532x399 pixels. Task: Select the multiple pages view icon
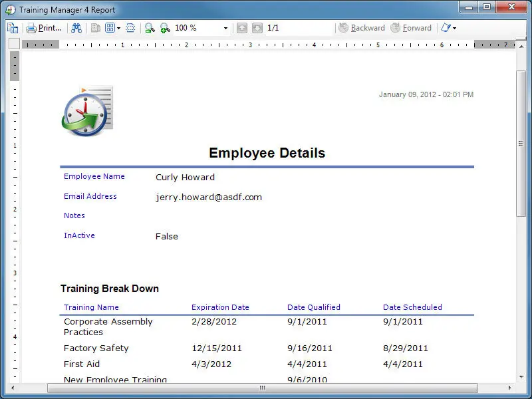pyautogui.click(x=110, y=28)
